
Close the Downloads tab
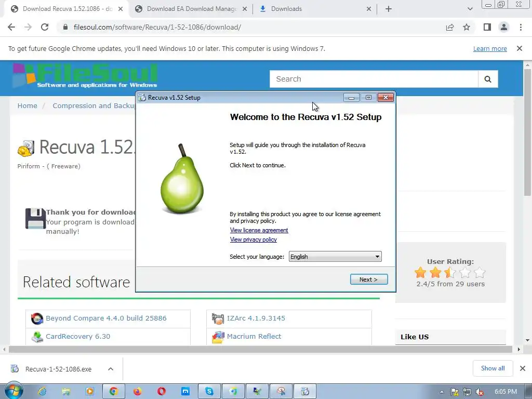[x=369, y=9]
